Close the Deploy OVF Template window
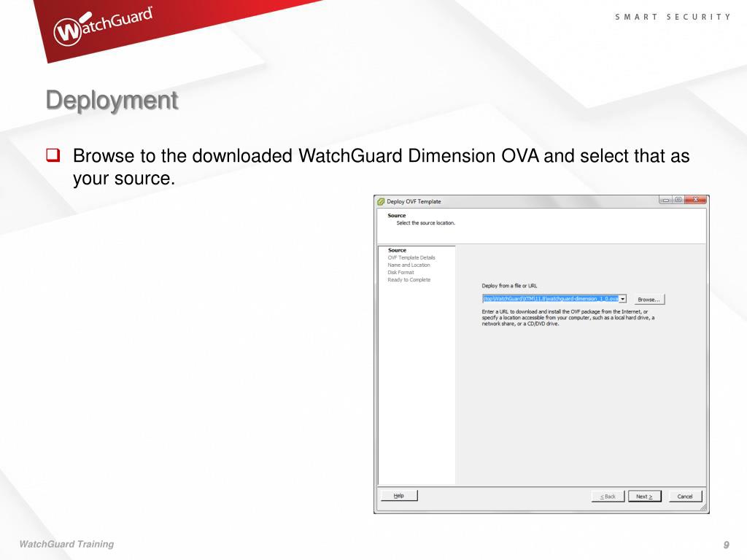 tap(695, 200)
